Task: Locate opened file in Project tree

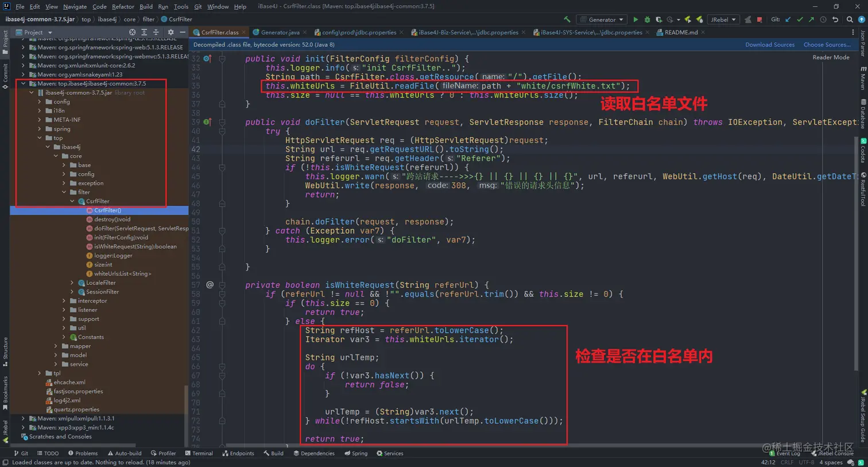Action: point(133,32)
